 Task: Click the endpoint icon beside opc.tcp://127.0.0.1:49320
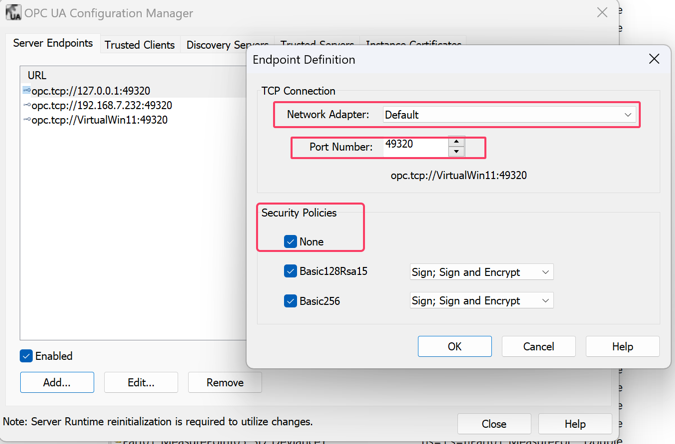[26, 91]
